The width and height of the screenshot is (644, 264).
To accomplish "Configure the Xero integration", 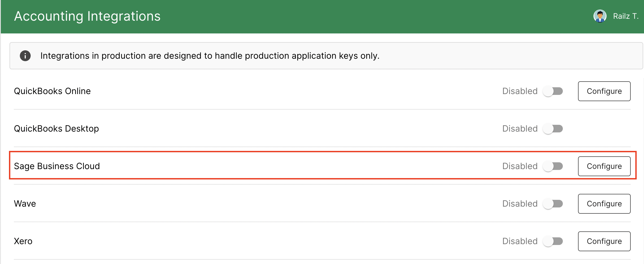I will pyautogui.click(x=604, y=241).
